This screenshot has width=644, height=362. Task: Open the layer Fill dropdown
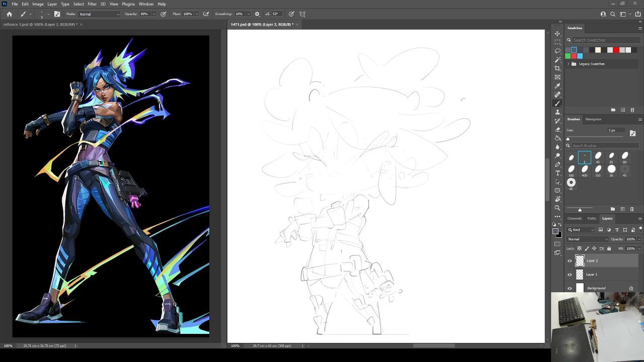pos(639,248)
